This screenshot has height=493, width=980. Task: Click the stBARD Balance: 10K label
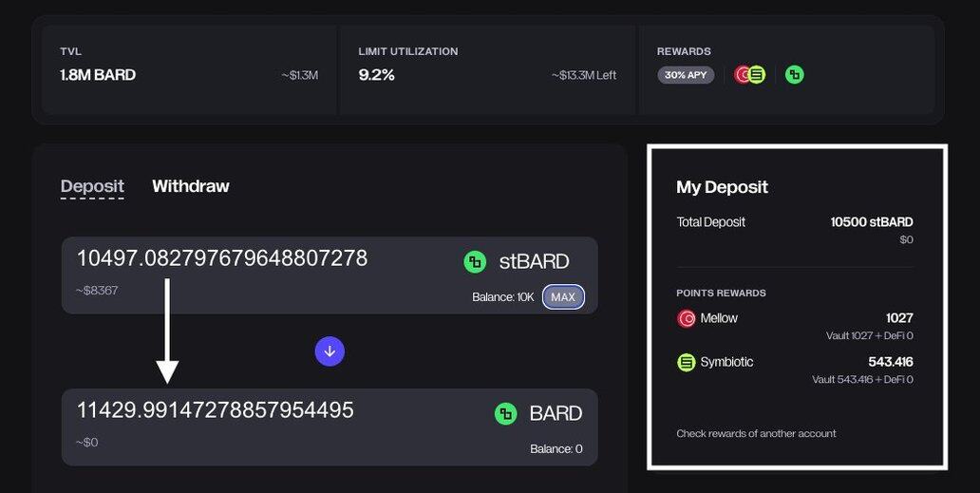coord(503,297)
